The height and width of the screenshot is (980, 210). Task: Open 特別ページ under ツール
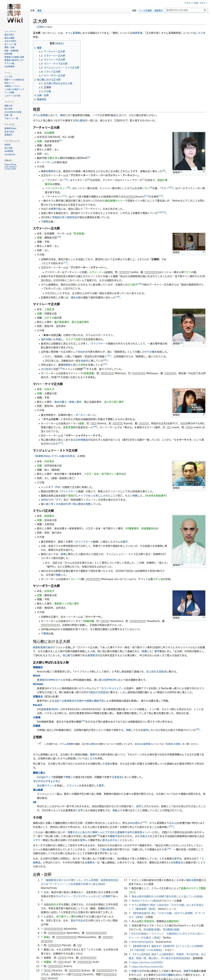tap(9, 83)
